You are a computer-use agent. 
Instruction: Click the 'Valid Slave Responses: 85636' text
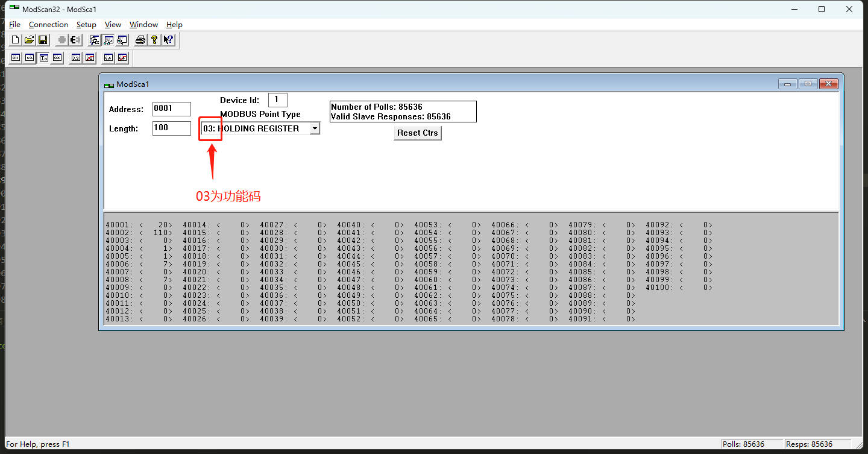[x=391, y=116]
